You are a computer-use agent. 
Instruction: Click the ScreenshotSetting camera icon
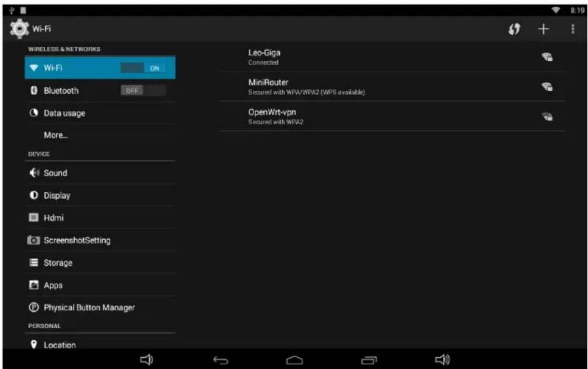[33, 240]
